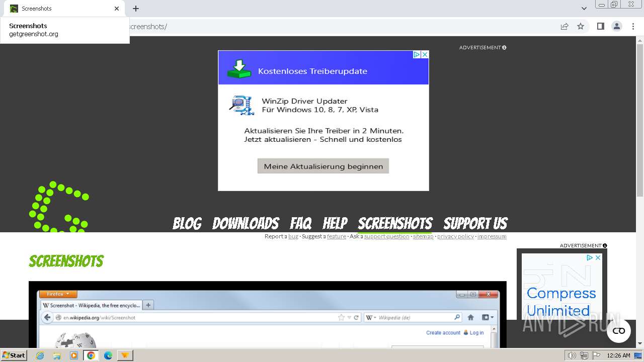The height and width of the screenshot is (362, 644).
Task: Click the Firefox screenshot thumbnail image
Action: coord(268,314)
